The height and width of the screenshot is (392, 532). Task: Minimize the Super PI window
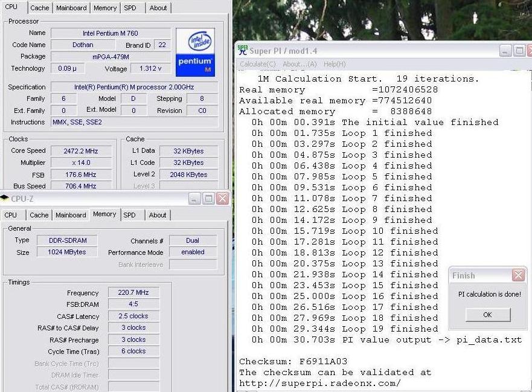(505, 51)
